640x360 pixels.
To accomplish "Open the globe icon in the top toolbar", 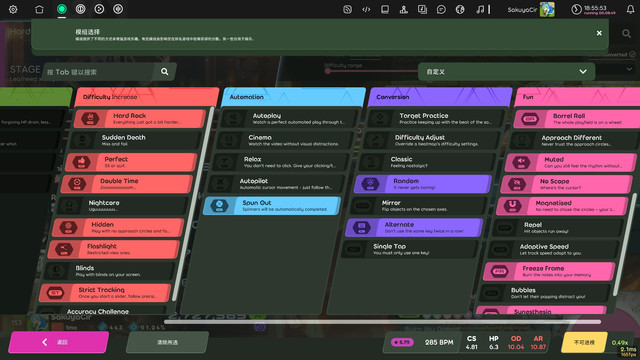I will coord(460,9).
